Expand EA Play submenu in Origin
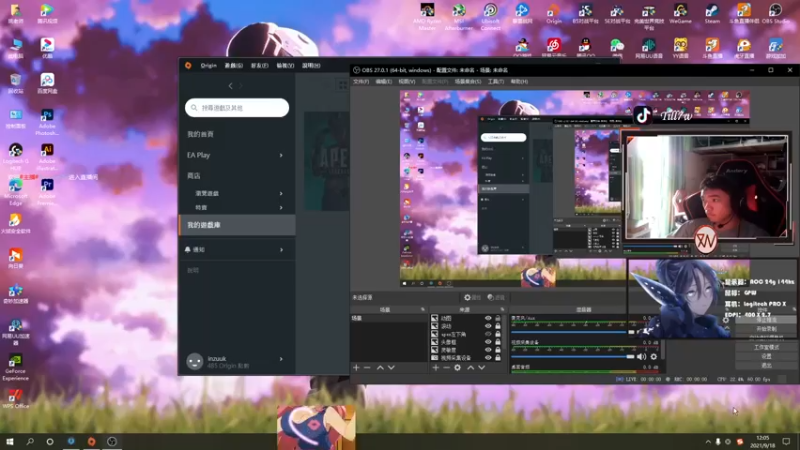The image size is (800, 450). tap(281, 155)
